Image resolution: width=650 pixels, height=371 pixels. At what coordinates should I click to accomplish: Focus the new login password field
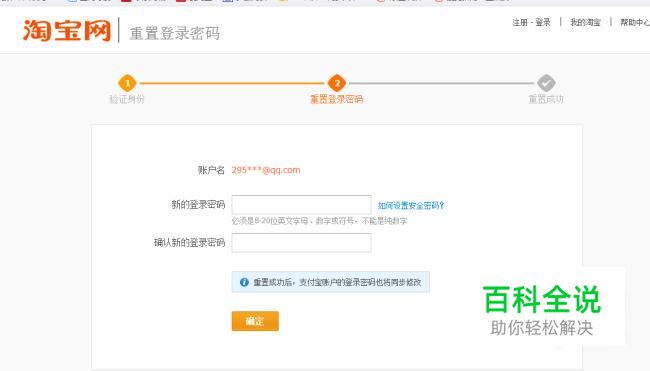click(301, 205)
